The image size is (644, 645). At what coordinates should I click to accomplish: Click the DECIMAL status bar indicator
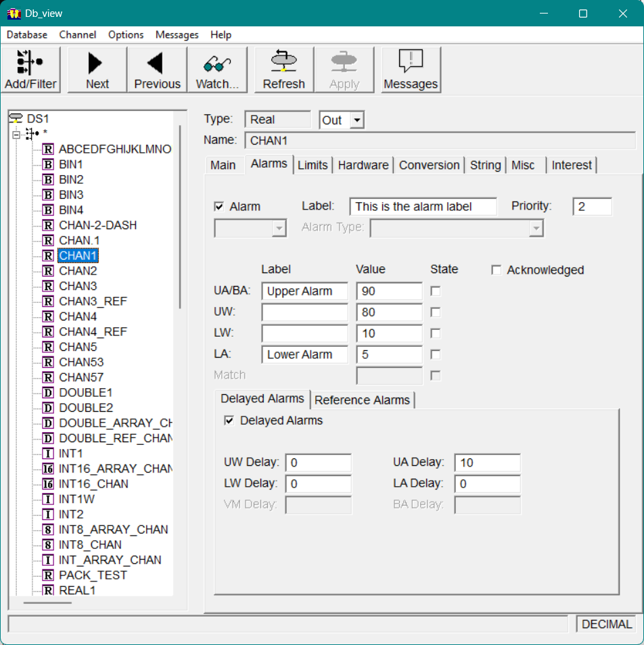(x=606, y=625)
